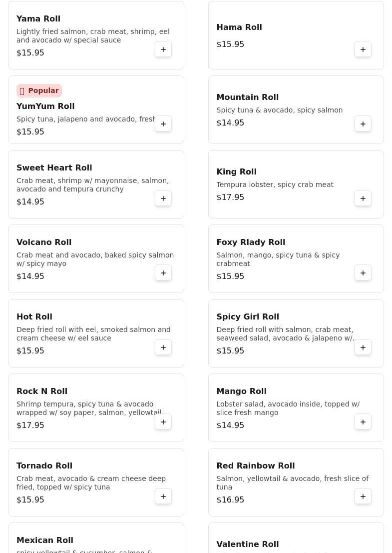Tap plus button on Hot Roll

pos(163,347)
